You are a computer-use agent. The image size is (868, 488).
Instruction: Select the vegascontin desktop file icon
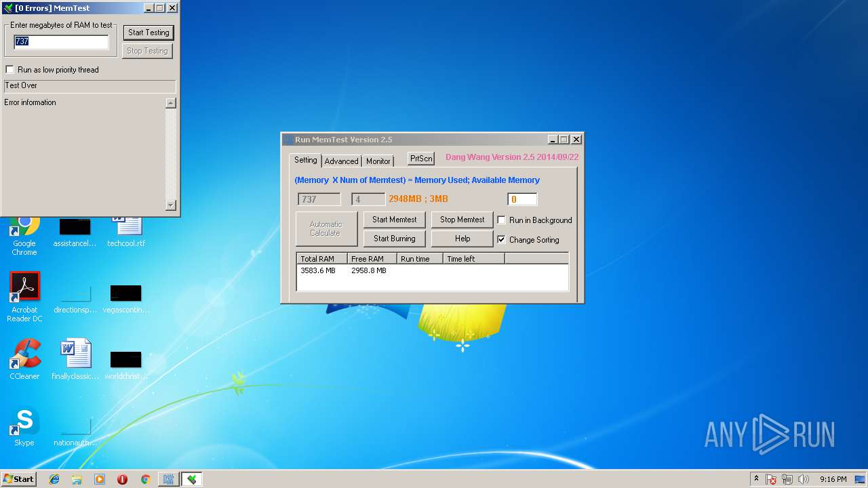coord(126,297)
